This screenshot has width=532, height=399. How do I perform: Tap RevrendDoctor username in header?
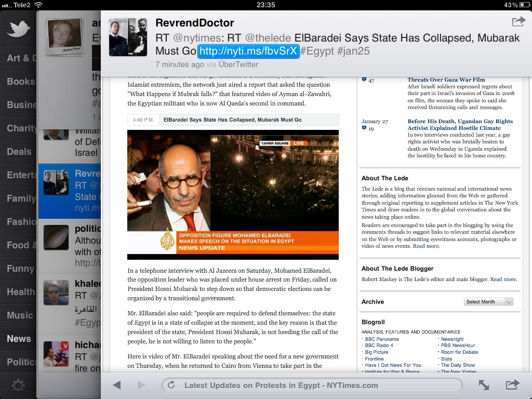point(195,23)
